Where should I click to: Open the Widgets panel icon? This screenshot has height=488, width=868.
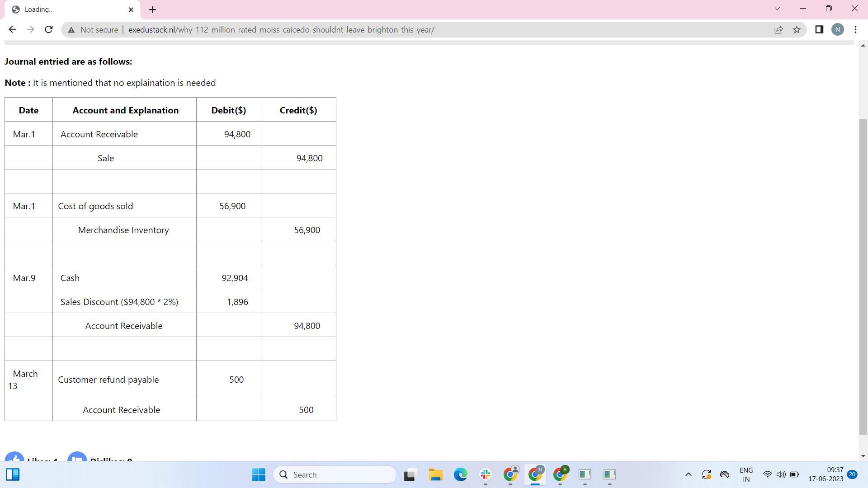[x=13, y=474]
